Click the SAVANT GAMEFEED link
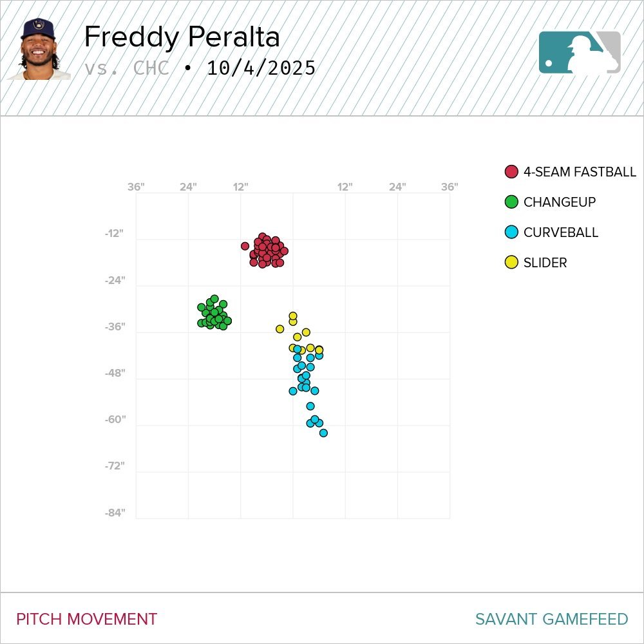 (551, 620)
